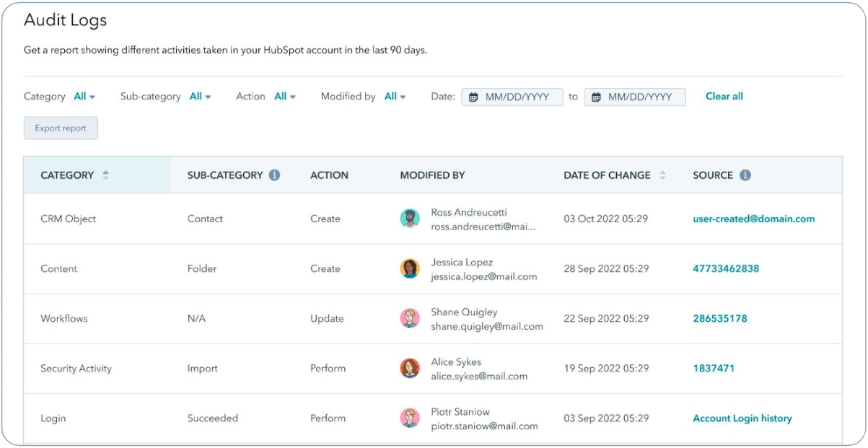Open the Sub-category filter dropdown
868x448 pixels.
click(200, 97)
